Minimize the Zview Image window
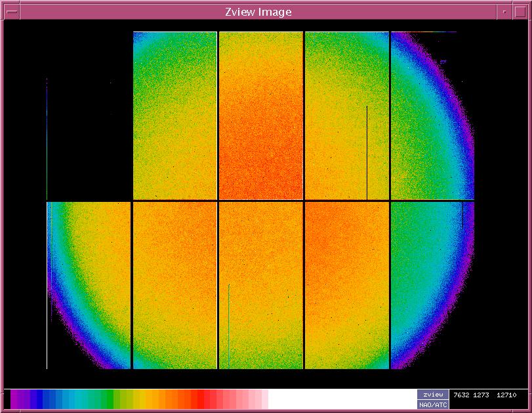This screenshot has width=532, height=413. [503, 12]
